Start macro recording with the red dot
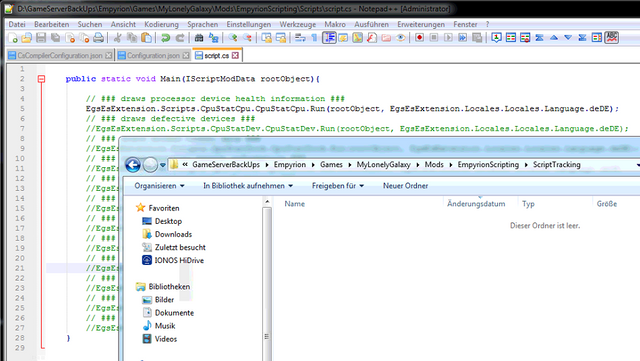 coord(419,38)
